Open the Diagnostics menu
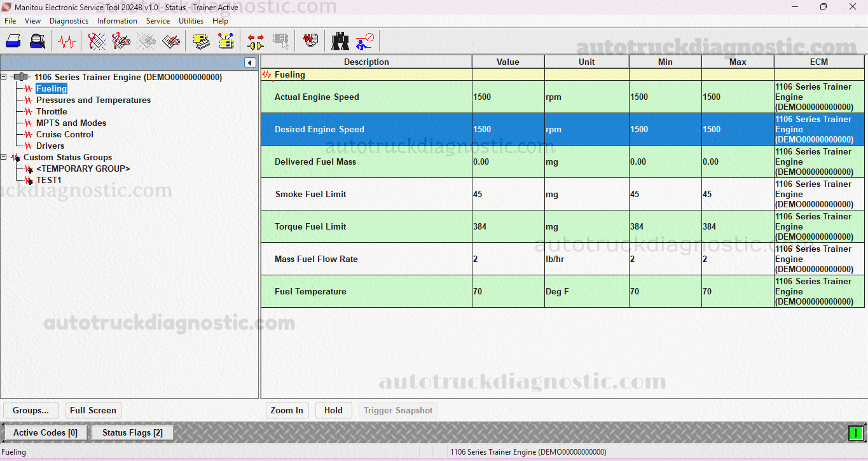Image resolution: width=868 pixels, height=461 pixels. (69, 21)
